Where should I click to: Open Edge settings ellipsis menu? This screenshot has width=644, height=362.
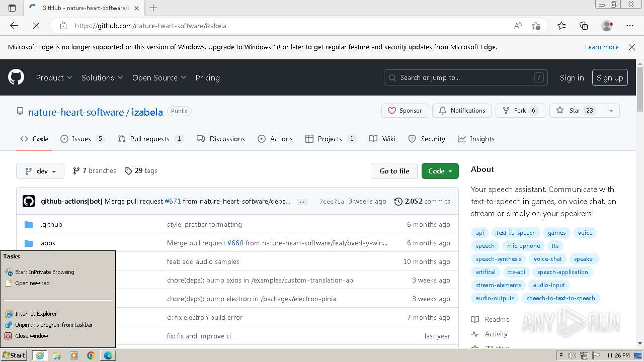pyautogui.click(x=630, y=26)
